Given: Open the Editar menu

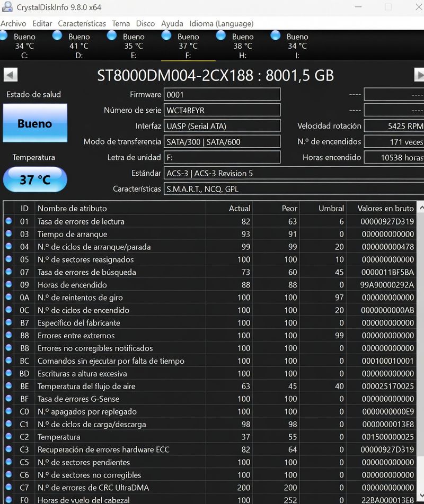Looking at the screenshot, I should point(42,23).
